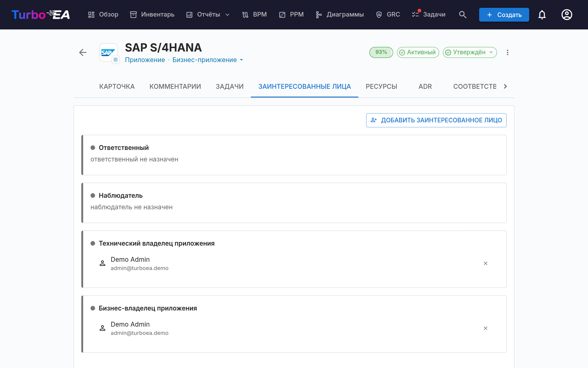Image resolution: width=588 pixels, height=368 pixels.
Task: Remove Demo Admin from Бизнес-владелец приложения
Action: pos(486,328)
